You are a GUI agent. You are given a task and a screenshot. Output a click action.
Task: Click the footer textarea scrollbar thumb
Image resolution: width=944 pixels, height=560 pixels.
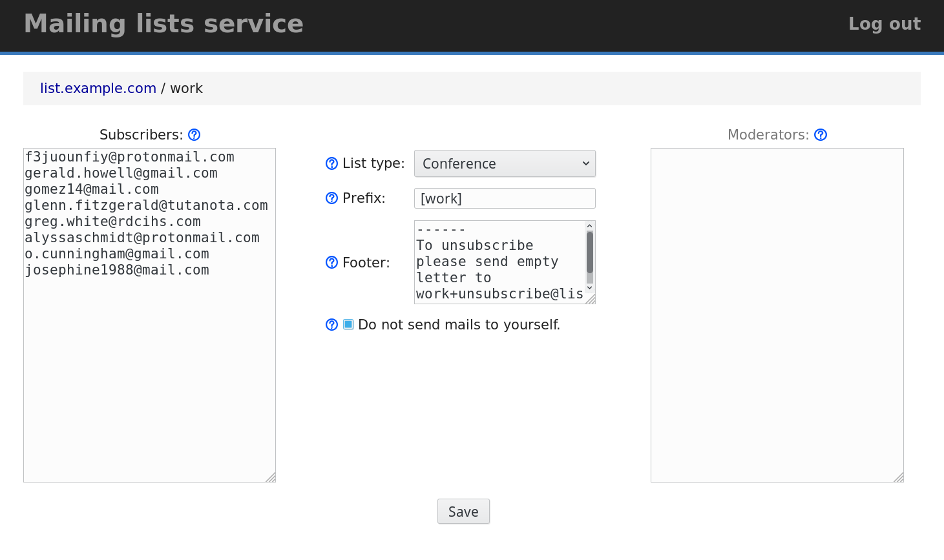[589, 253]
